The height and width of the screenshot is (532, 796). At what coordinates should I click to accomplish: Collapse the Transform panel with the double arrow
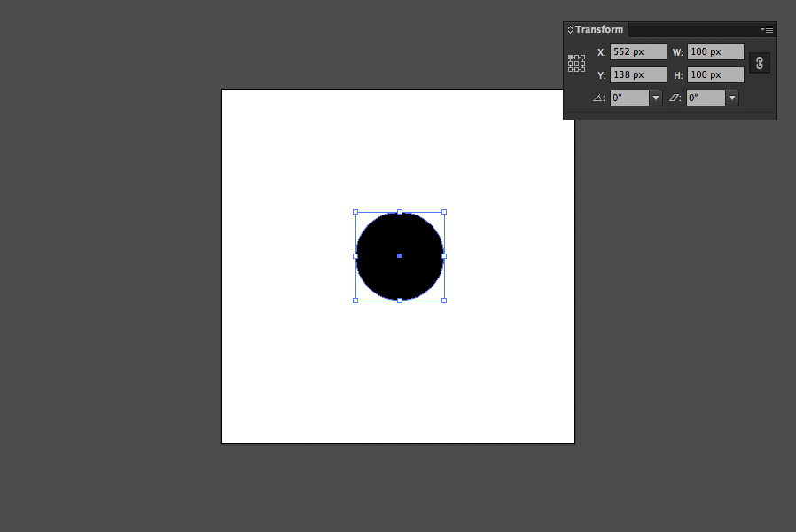[x=570, y=30]
